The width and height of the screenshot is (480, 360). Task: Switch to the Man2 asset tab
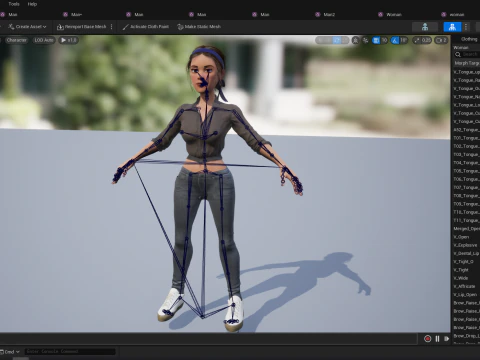tap(325, 14)
